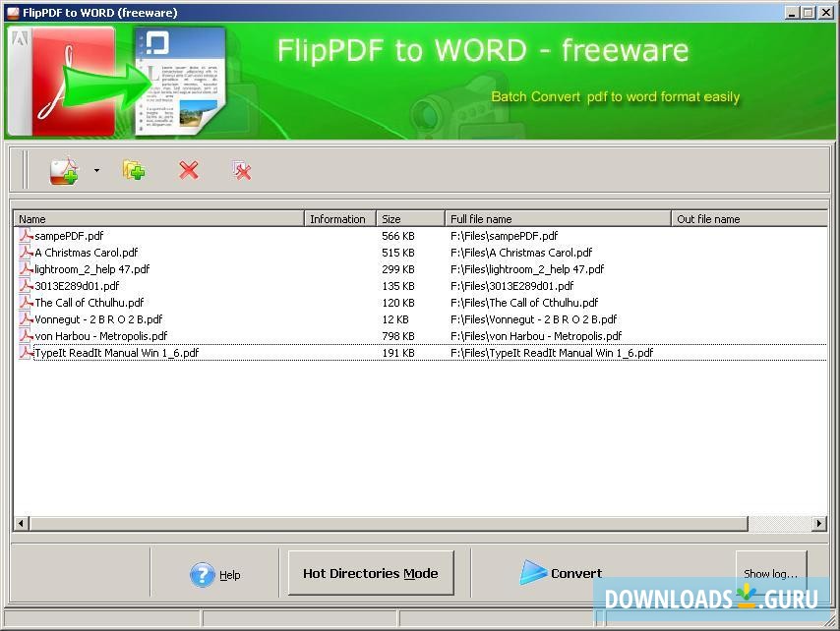Click the FlipPDF icon in the title bar
The height and width of the screenshot is (631, 840).
12,11
